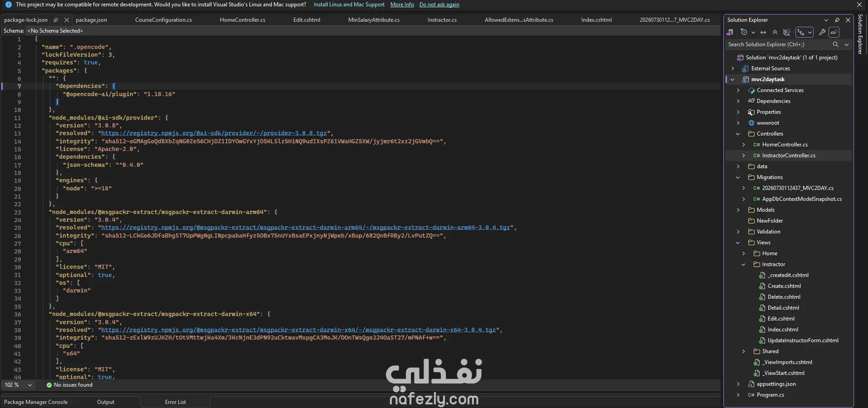
Task: Open the Git view options dropdown arrow
Action: point(810,32)
